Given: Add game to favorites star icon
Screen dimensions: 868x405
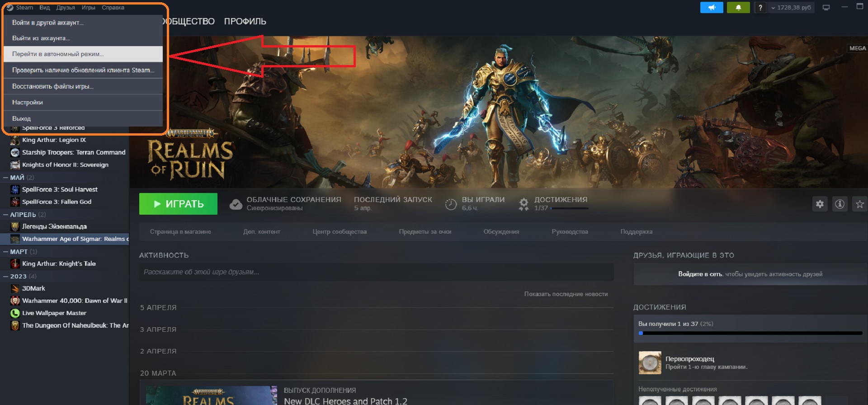Looking at the screenshot, I should [859, 204].
